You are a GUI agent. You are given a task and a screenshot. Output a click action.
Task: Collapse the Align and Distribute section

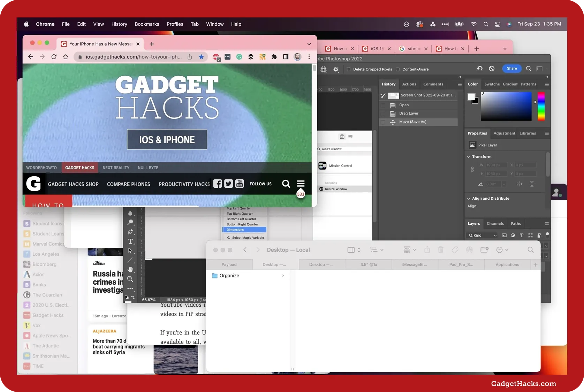[x=469, y=199]
